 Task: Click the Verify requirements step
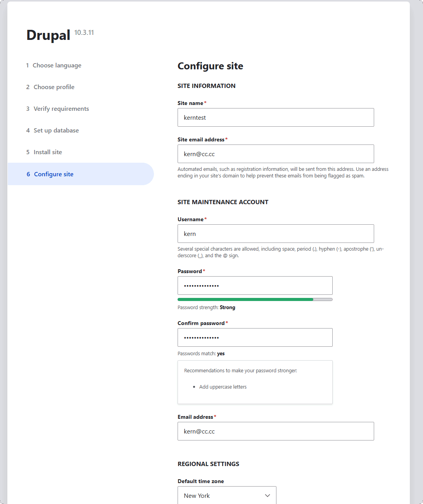61,109
